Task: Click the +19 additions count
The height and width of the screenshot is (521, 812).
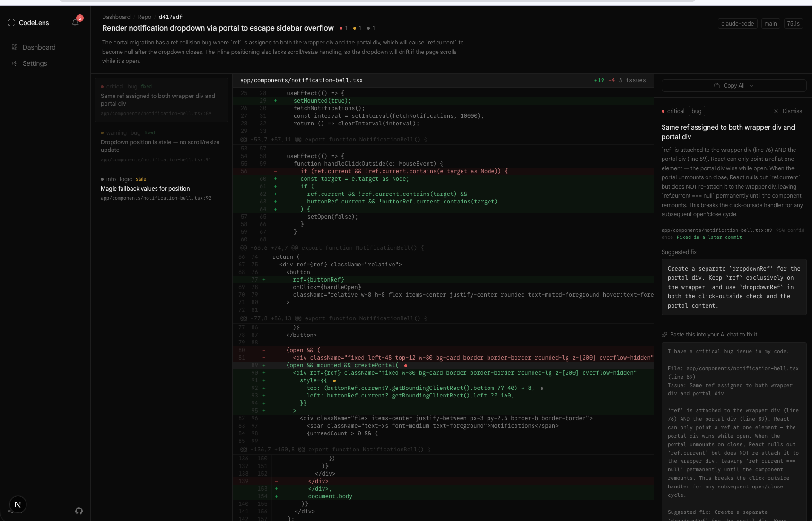Action: pyautogui.click(x=599, y=80)
